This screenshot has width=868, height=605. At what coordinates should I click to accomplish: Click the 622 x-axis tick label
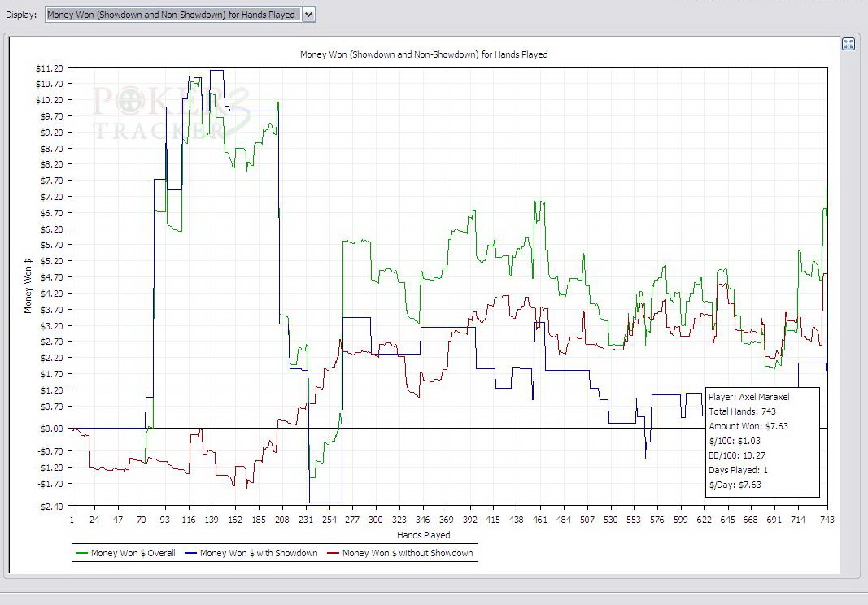coord(704,520)
